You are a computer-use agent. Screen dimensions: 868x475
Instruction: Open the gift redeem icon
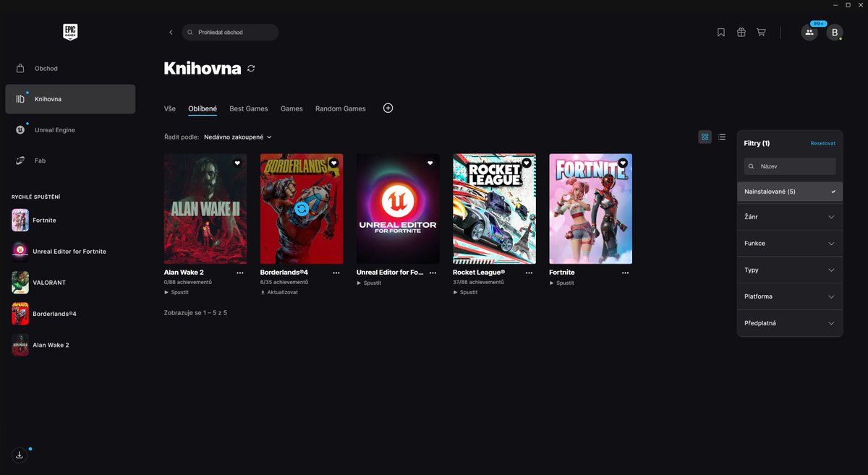741,33
